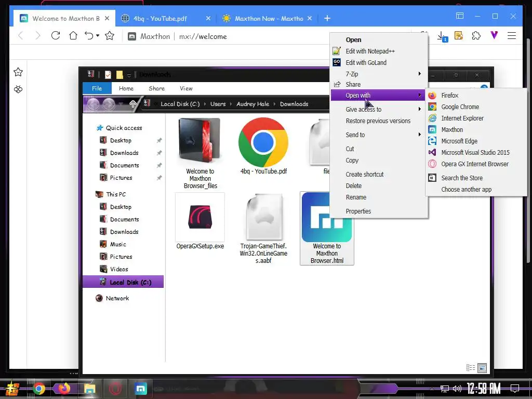The image size is (532, 399).
Task: Expand the Give access to submenu
Action: click(x=379, y=109)
